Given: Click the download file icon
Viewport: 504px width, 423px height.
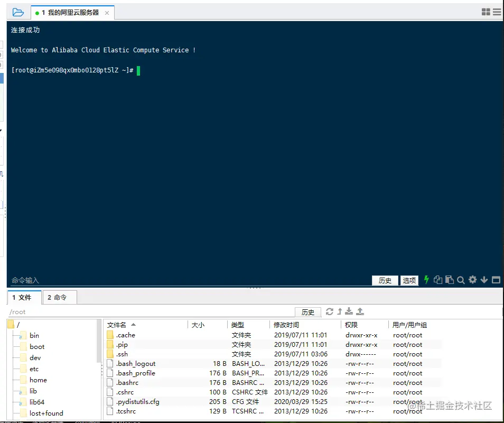Looking at the screenshot, I should tap(349, 311).
